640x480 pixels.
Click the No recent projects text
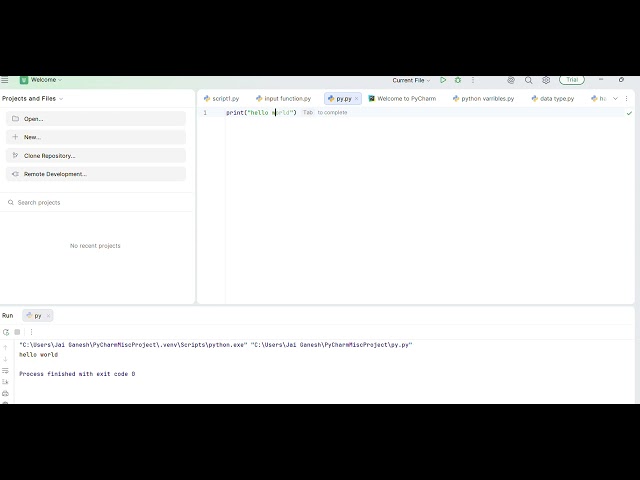pyautogui.click(x=95, y=246)
